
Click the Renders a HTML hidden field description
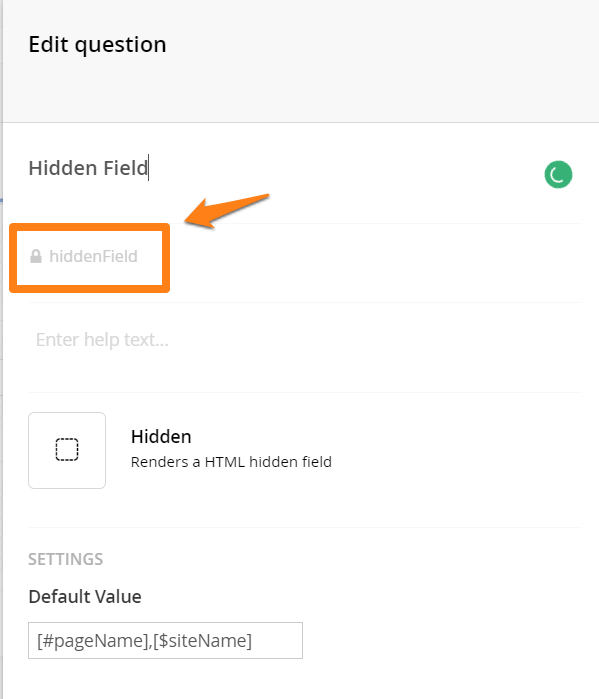click(x=231, y=462)
